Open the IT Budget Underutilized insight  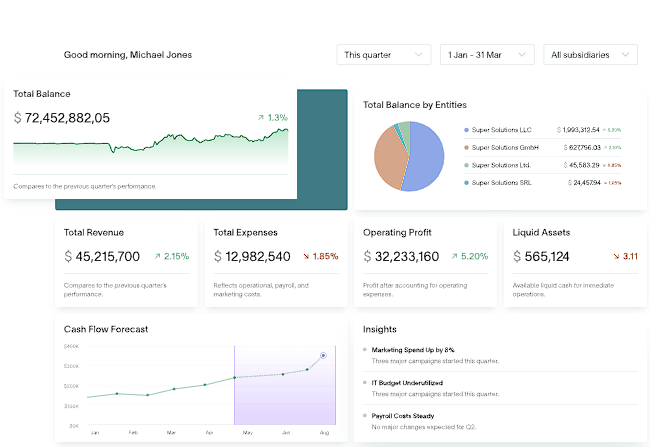point(500,388)
